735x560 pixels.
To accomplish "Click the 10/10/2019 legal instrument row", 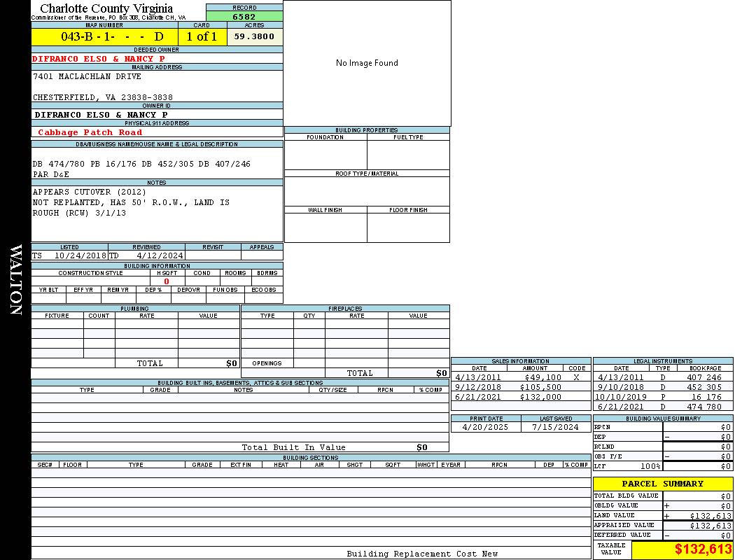I will (x=661, y=397).
